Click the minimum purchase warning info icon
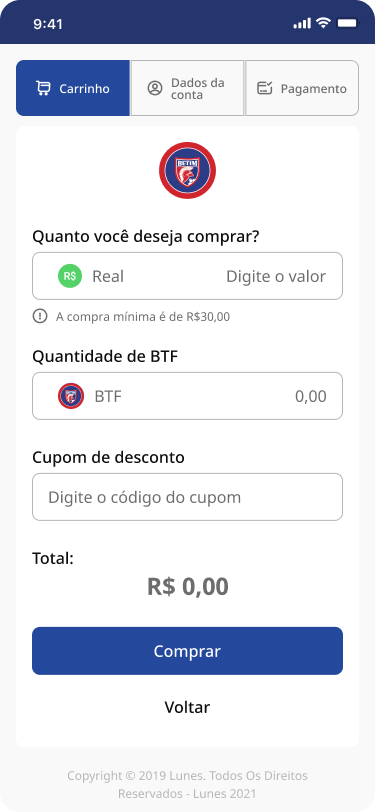Image resolution: width=375 pixels, height=812 pixels. [40, 316]
